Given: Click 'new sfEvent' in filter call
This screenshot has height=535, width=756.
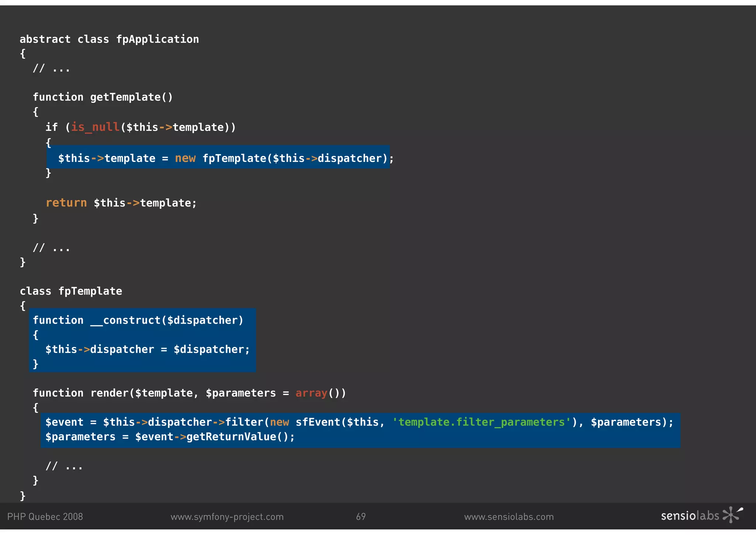Looking at the screenshot, I should [306, 422].
